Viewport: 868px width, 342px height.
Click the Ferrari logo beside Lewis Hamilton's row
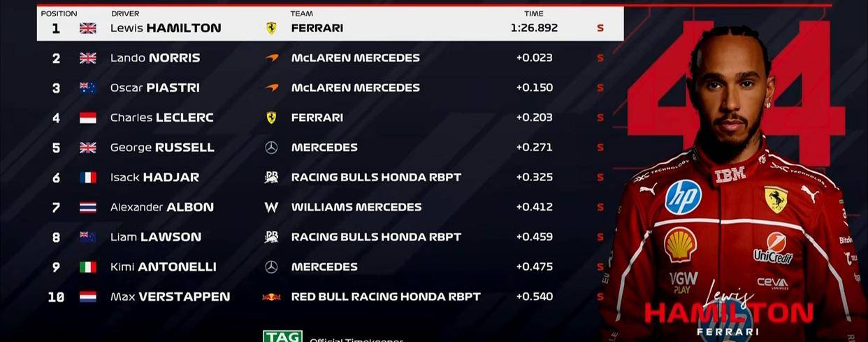pos(271,28)
